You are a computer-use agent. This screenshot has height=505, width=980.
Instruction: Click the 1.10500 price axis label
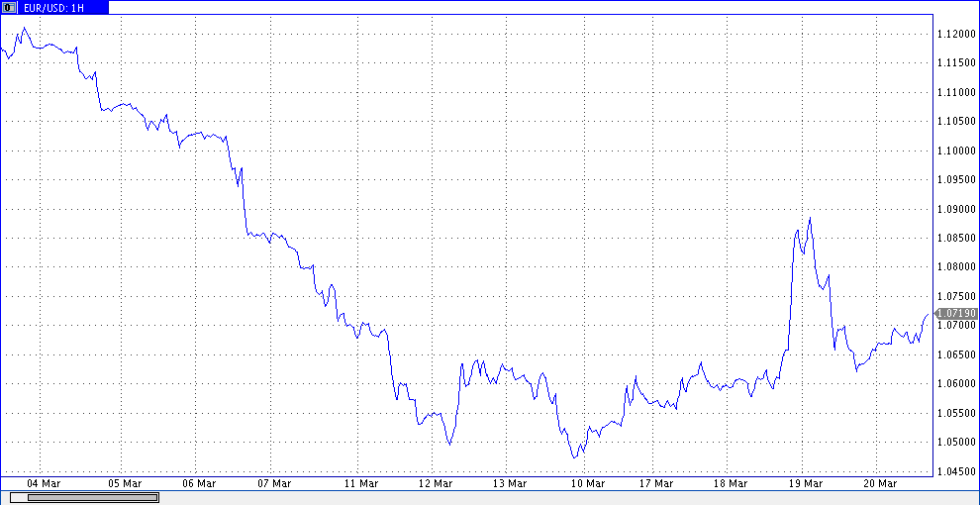956,121
